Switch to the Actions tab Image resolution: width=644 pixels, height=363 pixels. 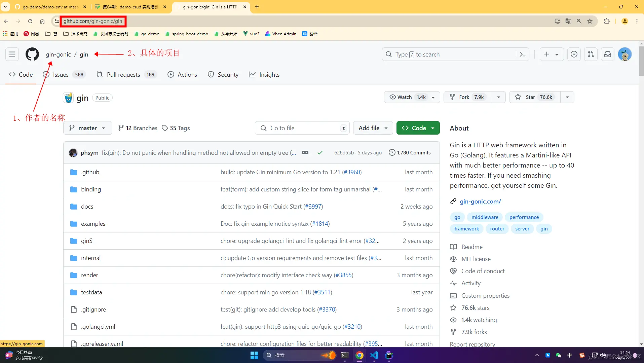pos(182,75)
